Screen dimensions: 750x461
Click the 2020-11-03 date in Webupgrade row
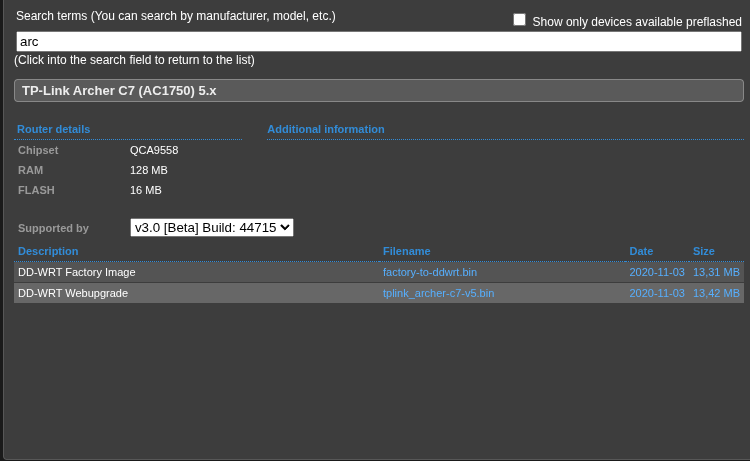tap(657, 293)
